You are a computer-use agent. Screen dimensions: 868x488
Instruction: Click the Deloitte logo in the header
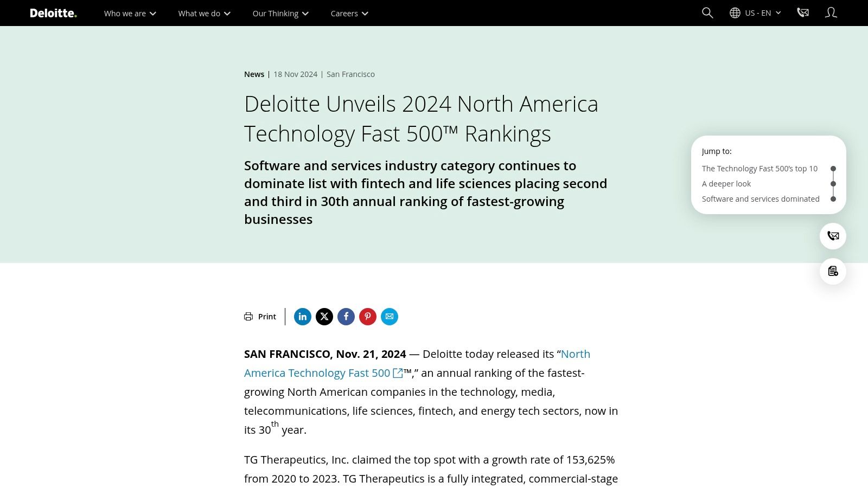(x=53, y=12)
